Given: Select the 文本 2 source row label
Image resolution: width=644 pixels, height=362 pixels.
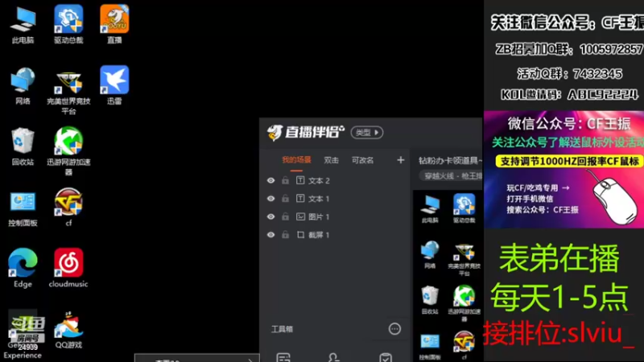Looking at the screenshot, I should point(319,180).
